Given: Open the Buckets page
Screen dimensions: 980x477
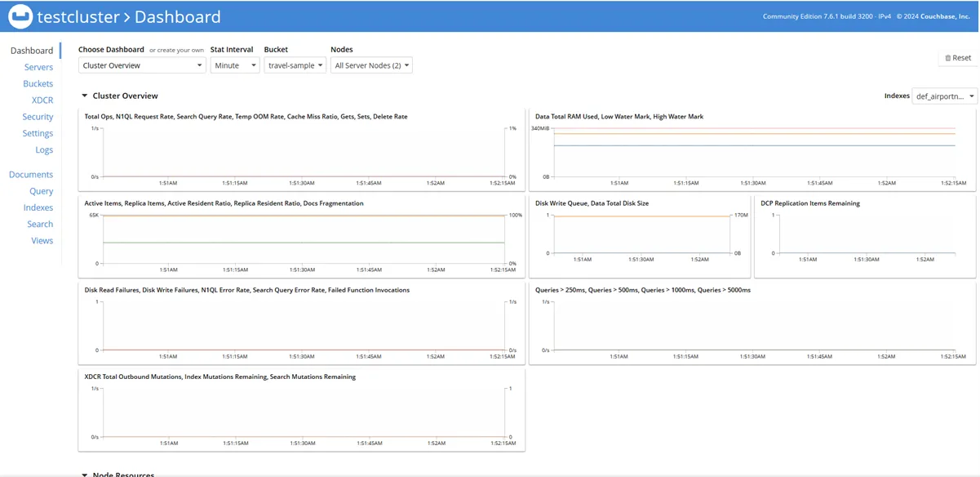Looking at the screenshot, I should click(38, 83).
